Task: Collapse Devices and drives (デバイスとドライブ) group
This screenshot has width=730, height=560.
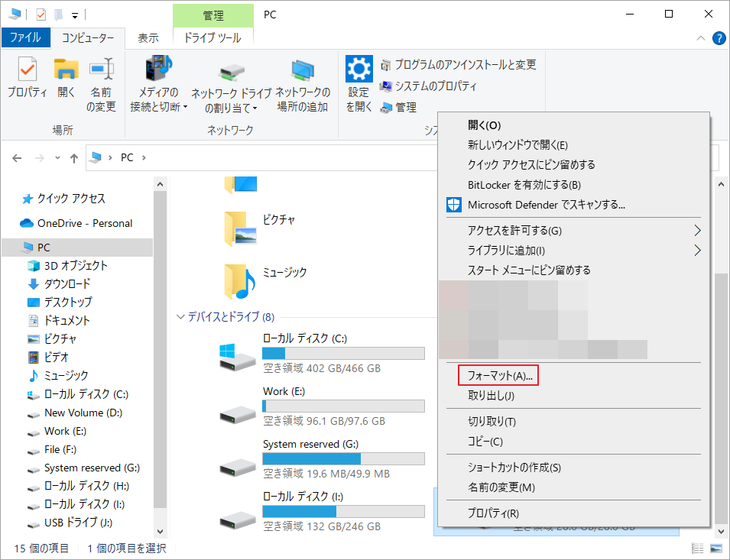Action: point(180,317)
